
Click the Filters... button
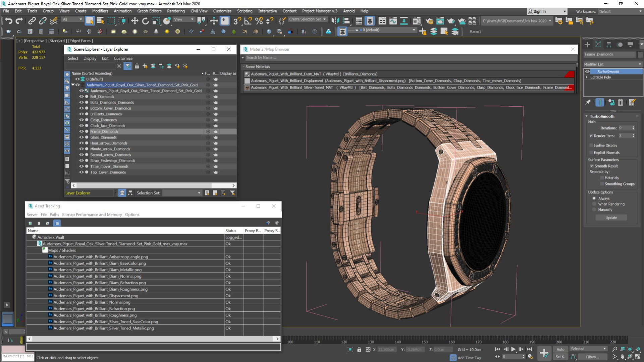coord(592,357)
